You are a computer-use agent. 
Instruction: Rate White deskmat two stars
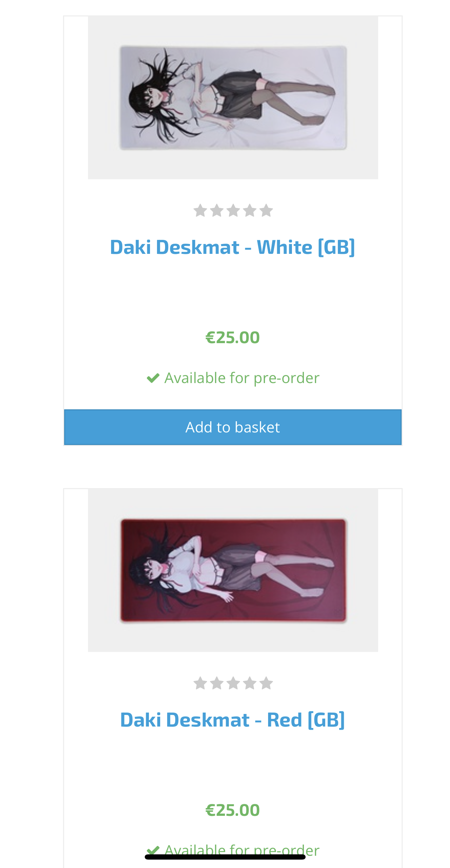coord(217,210)
